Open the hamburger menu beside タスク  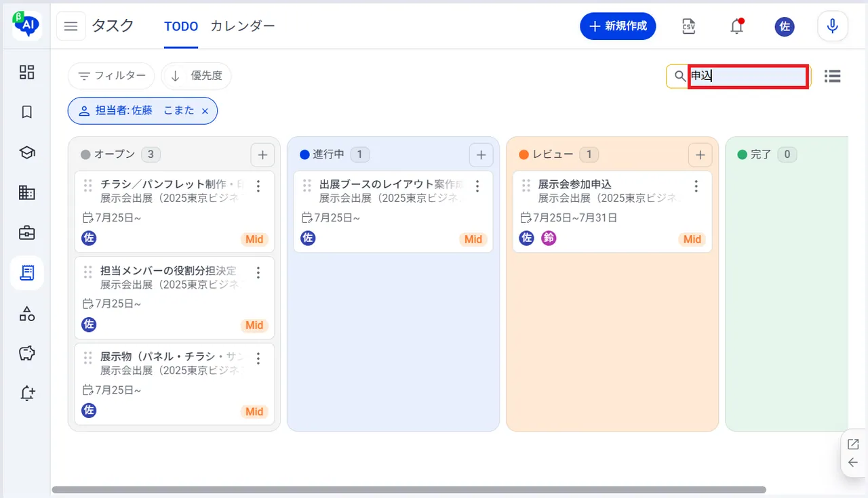71,26
